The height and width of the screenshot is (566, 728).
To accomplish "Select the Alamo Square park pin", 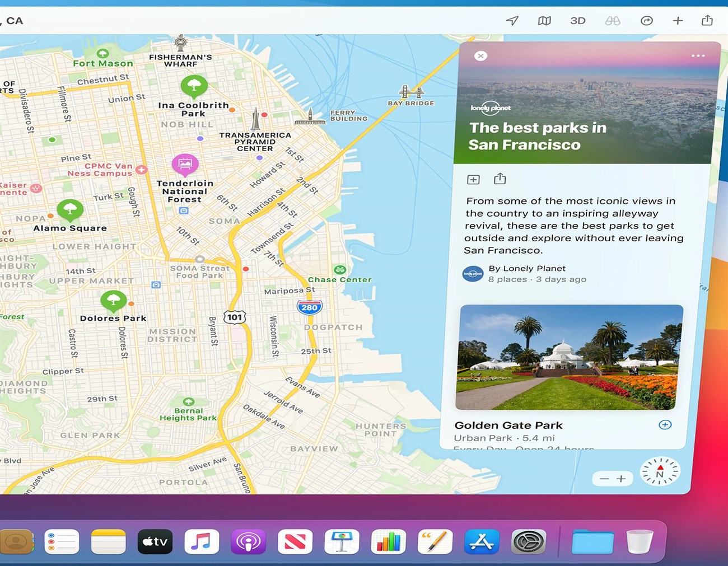I will [x=70, y=211].
